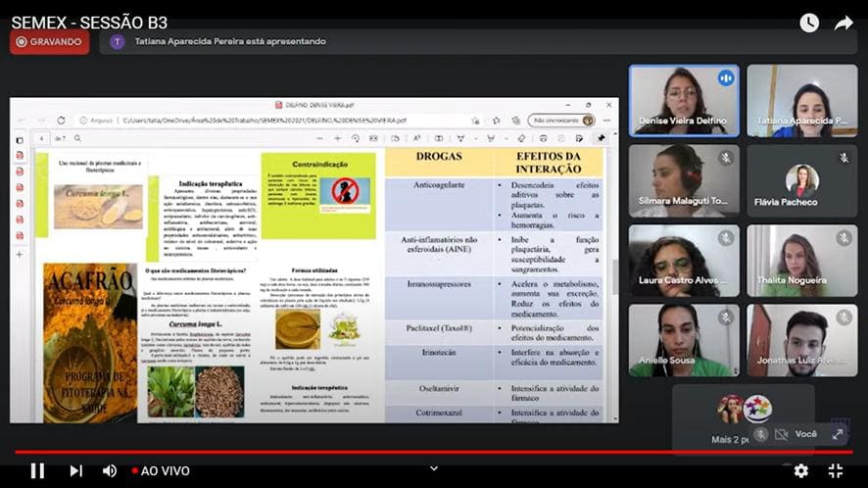This screenshot has width=868, height=488.
Task: Pin the PDF toolbar
Action: pyautogui.click(x=602, y=138)
